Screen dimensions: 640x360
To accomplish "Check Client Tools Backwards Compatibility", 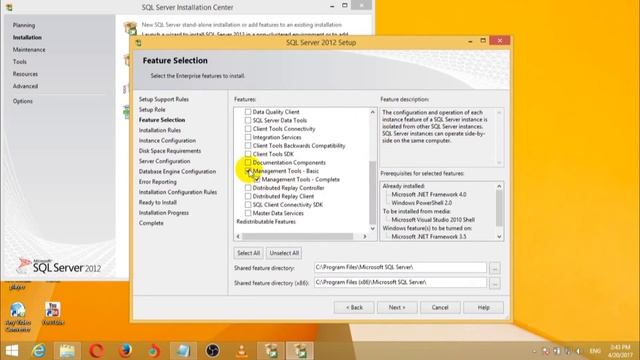I will click(248, 145).
